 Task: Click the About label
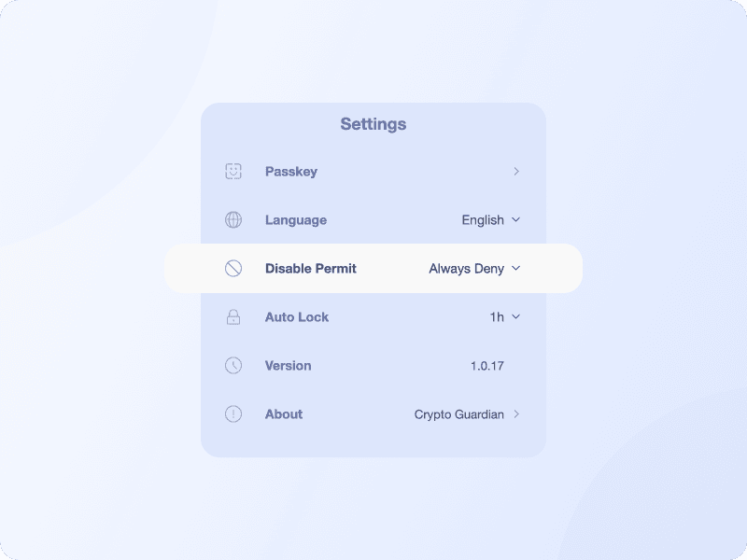284,414
